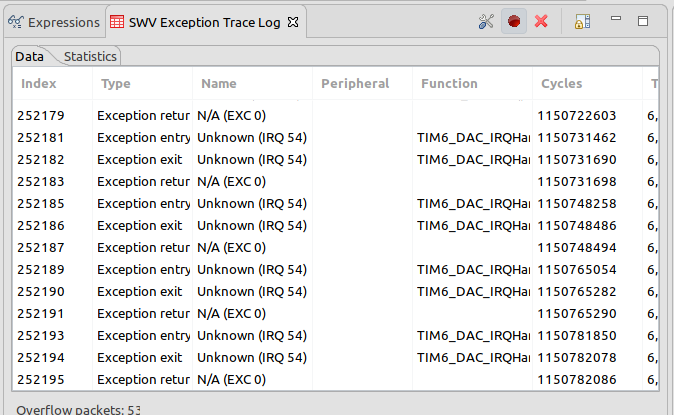Toggle the red Start Trace record button
This screenshot has width=674, height=415.
(514, 21)
